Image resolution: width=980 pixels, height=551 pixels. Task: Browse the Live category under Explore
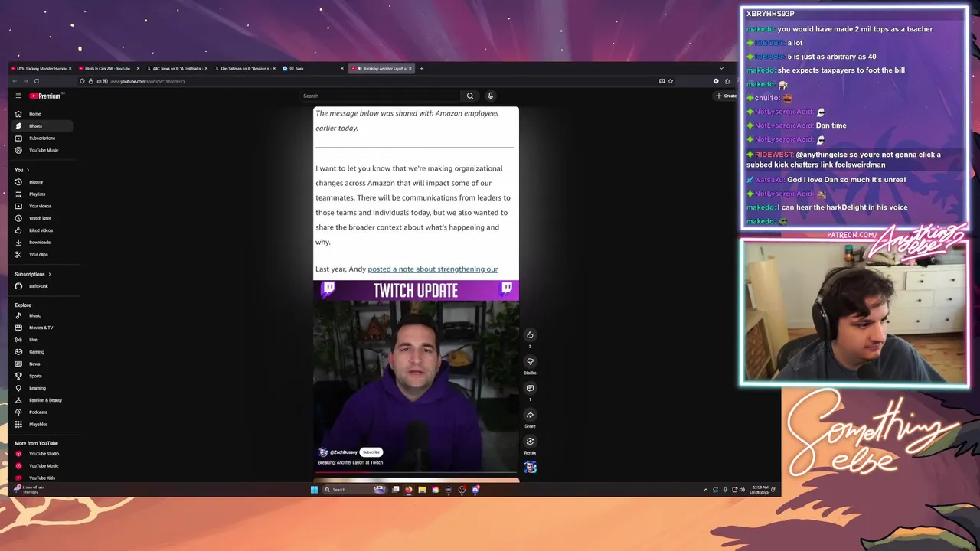(x=42, y=340)
